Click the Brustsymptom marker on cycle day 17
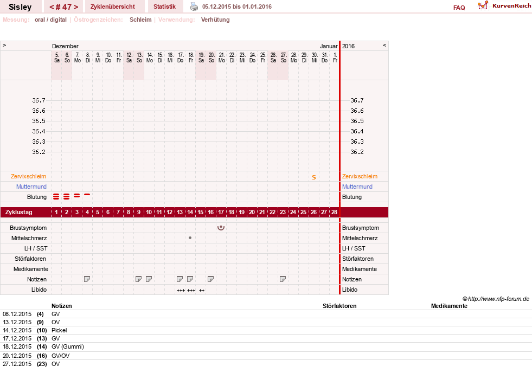 [221, 228]
